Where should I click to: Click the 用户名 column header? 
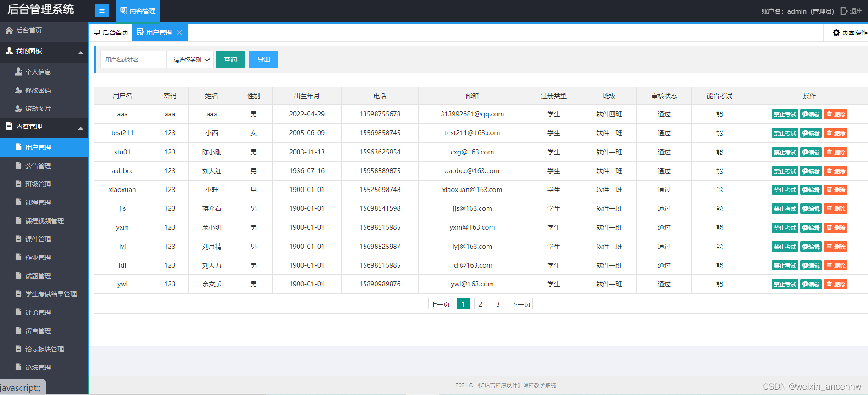[x=122, y=96]
